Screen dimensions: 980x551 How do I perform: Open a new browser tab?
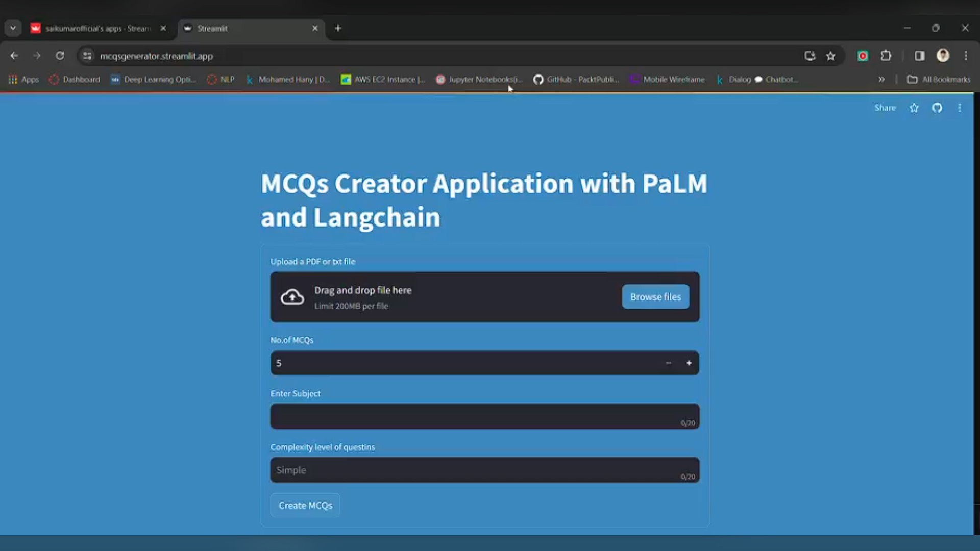click(x=338, y=28)
